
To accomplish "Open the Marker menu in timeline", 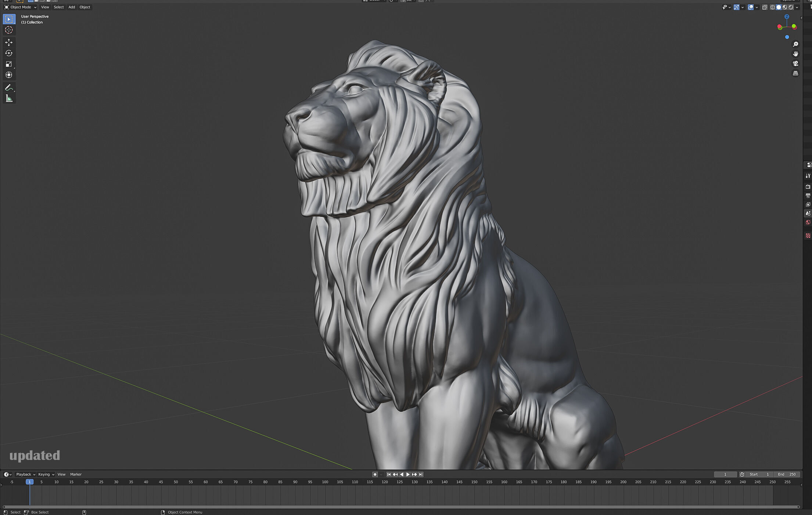I will (x=76, y=474).
